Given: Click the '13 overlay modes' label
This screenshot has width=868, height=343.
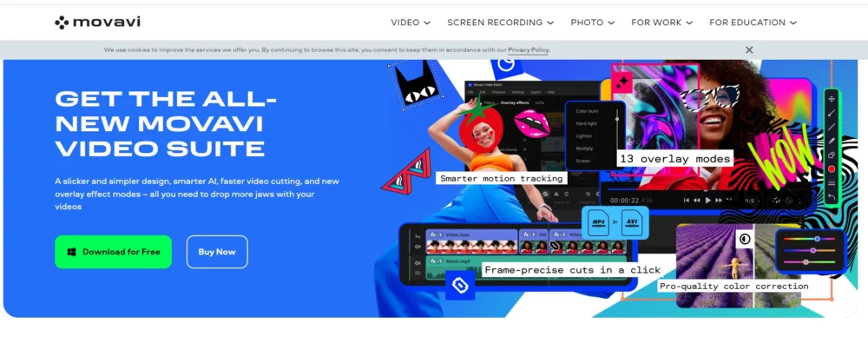Looking at the screenshot, I should [675, 159].
